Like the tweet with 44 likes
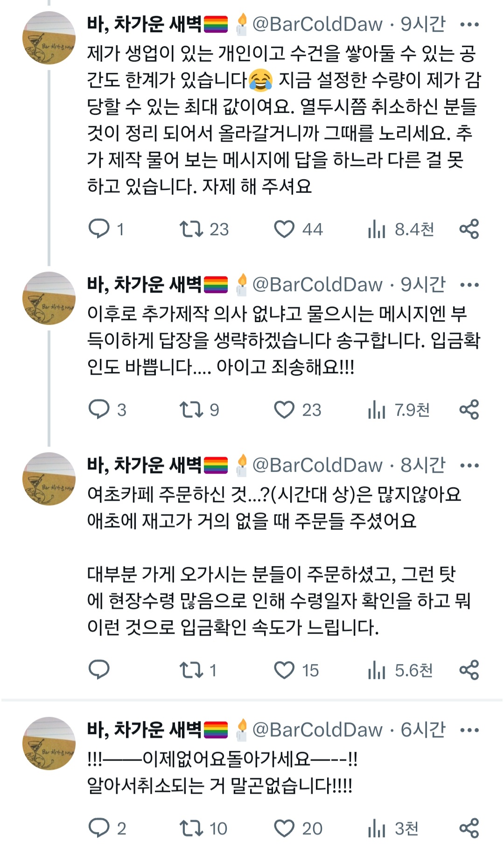 (284, 229)
